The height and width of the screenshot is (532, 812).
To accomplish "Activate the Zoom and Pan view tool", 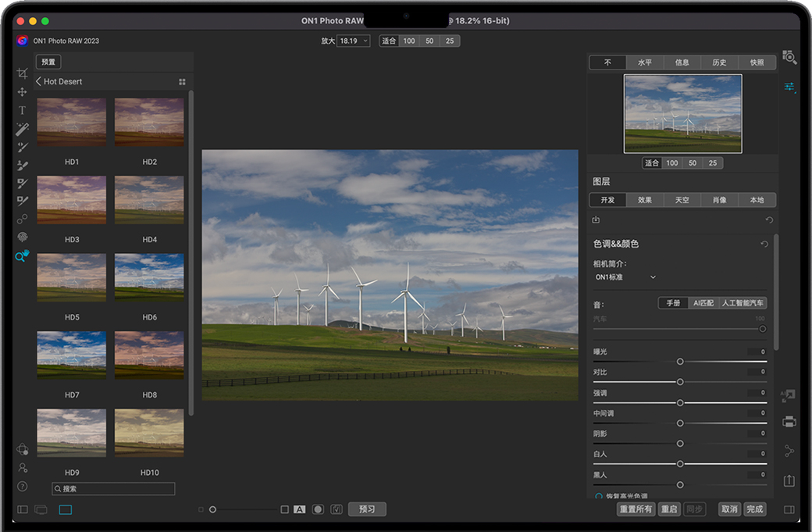I will point(21,256).
